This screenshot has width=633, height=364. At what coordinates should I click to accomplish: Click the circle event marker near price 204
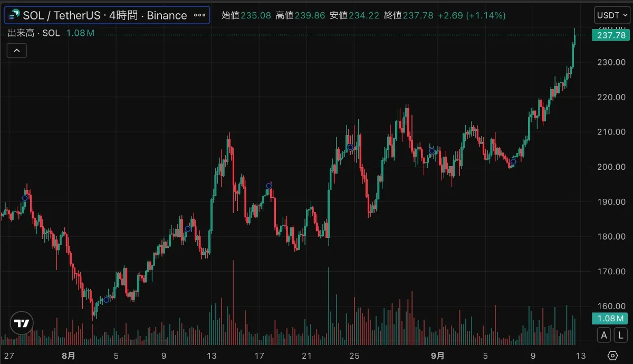coord(432,151)
